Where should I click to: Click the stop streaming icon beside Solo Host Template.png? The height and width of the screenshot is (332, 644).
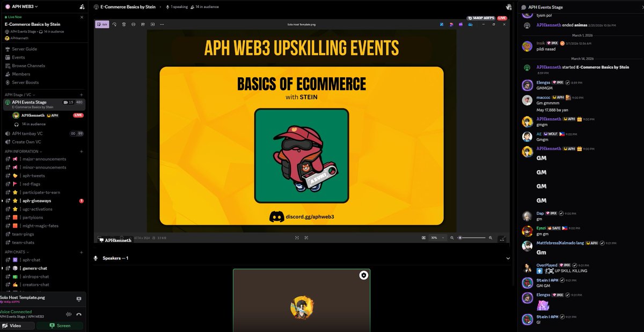[79, 299]
